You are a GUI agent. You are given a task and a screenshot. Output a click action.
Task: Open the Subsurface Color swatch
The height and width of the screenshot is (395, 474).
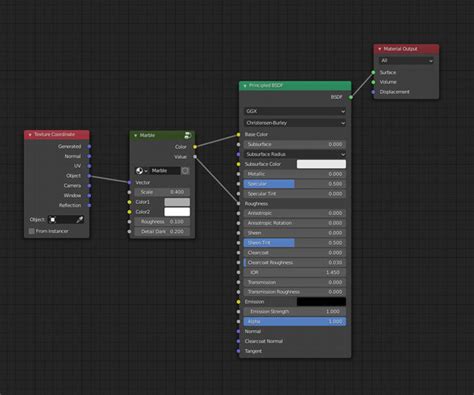click(321, 164)
